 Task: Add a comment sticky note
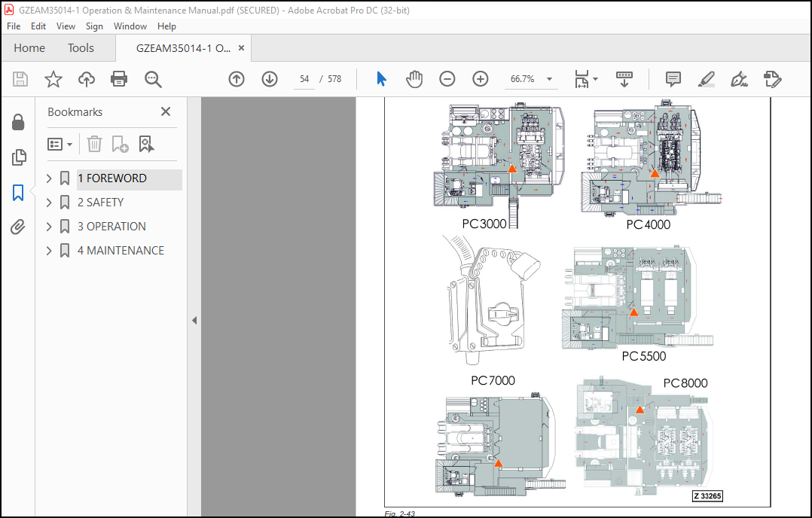673,79
